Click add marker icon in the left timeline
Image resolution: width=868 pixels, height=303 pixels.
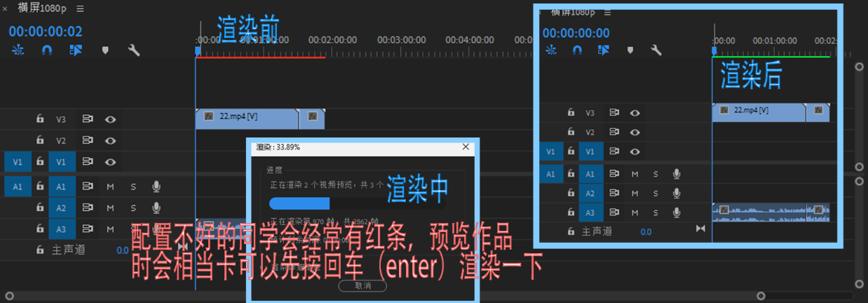pos(105,50)
